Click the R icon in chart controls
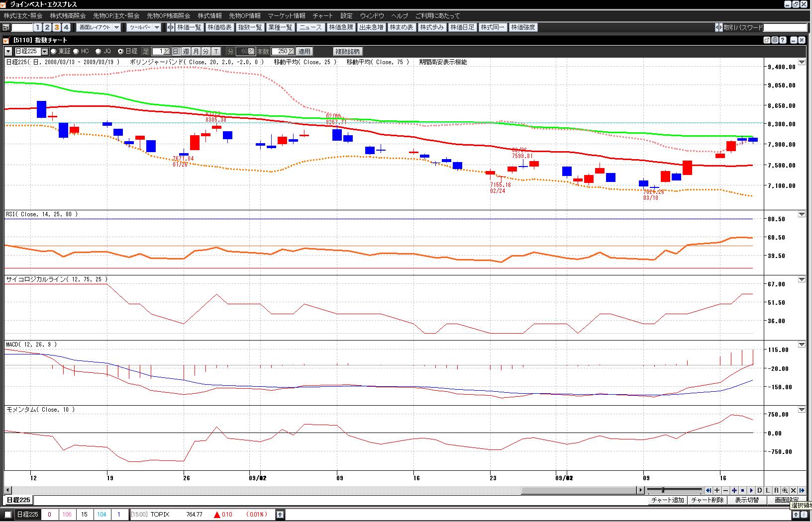Screen dimensions: 812x522 pos(777,490)
